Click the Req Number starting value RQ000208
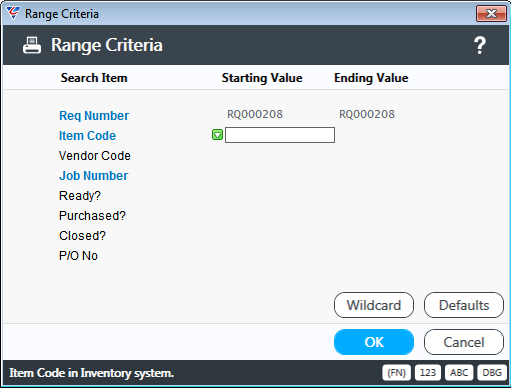The width and height of the screenshot is (511, 389). tap(255, 114)
